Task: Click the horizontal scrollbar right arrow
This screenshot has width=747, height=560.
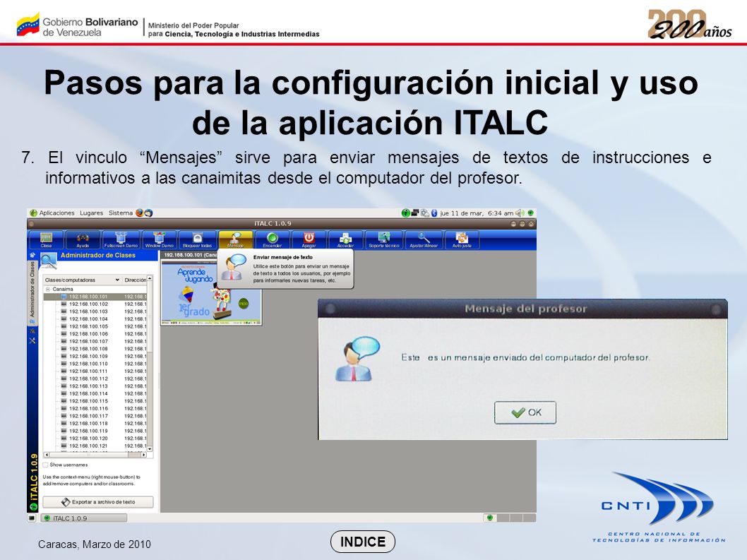Action: (x=143, y=455)
